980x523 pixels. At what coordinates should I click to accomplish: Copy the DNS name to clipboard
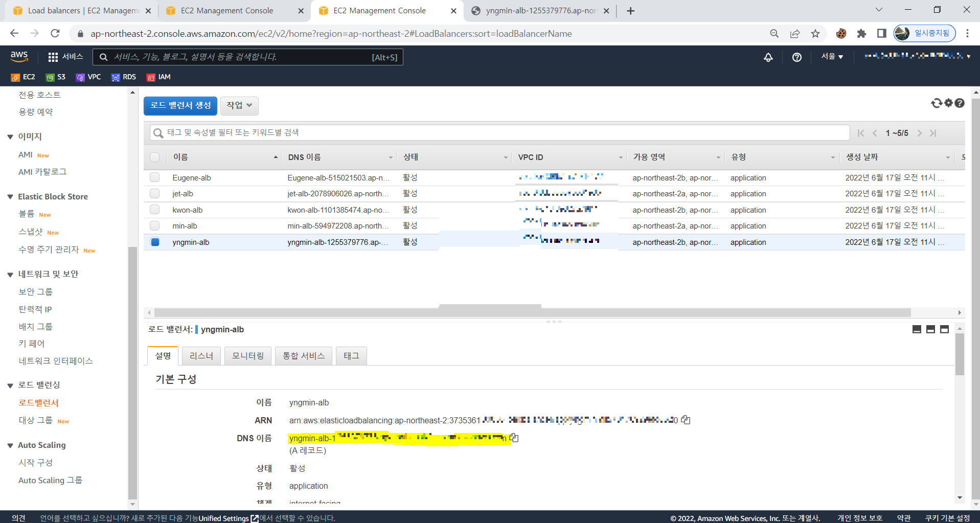514,438
